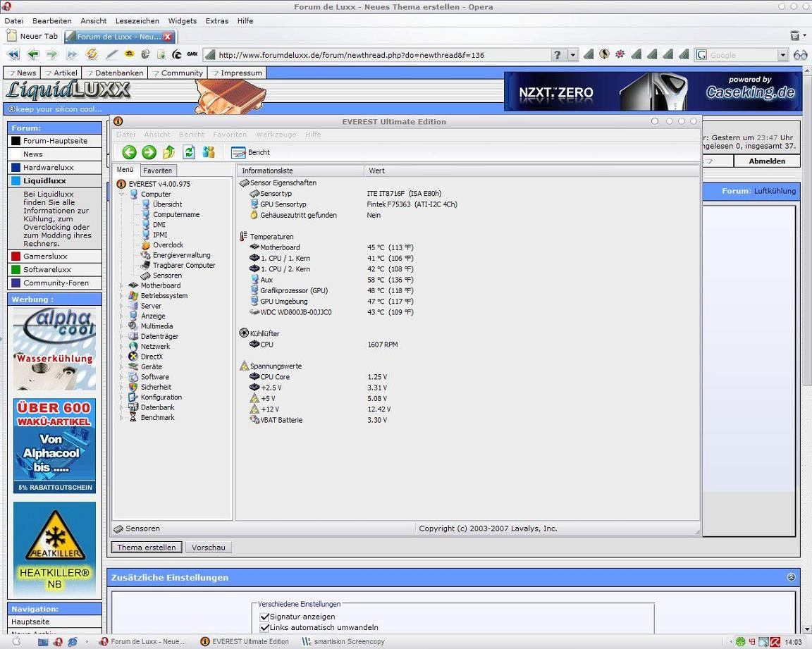Expand the Netzwerk tree node
This screenshot has height=649, width=812.
click(x=122, y=346)
